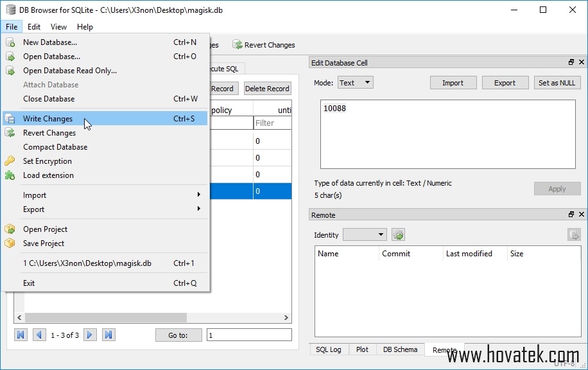This screenshot has width=588, height=370.
Task: Click the policy column header
Action: [231, 110]
